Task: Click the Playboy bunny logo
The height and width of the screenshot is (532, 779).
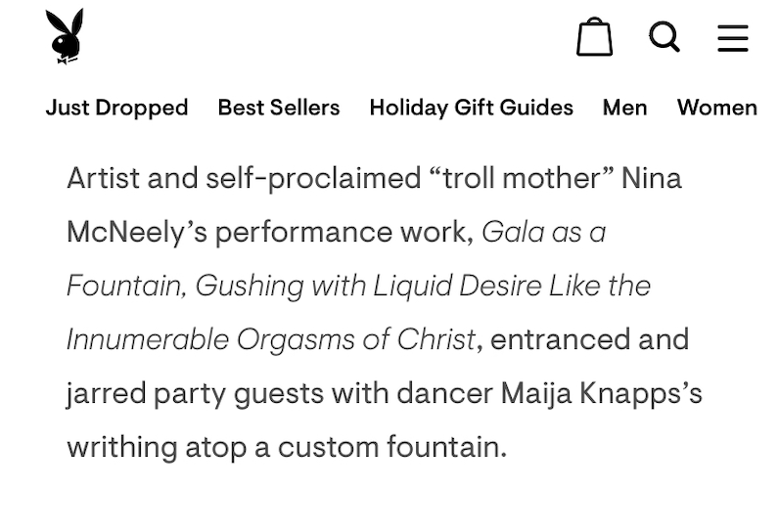Action: [x=65, y=36]
